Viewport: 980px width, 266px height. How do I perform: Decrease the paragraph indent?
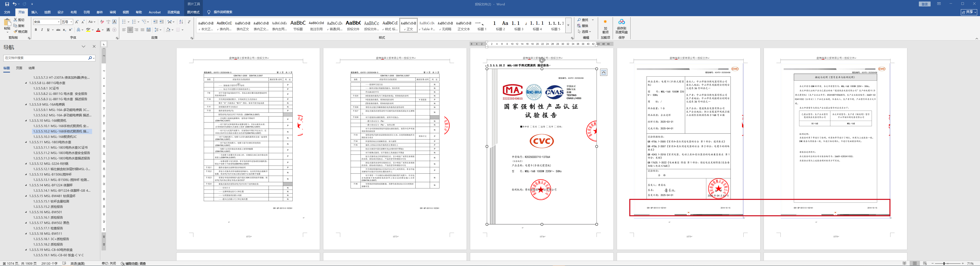pos(155,22)
